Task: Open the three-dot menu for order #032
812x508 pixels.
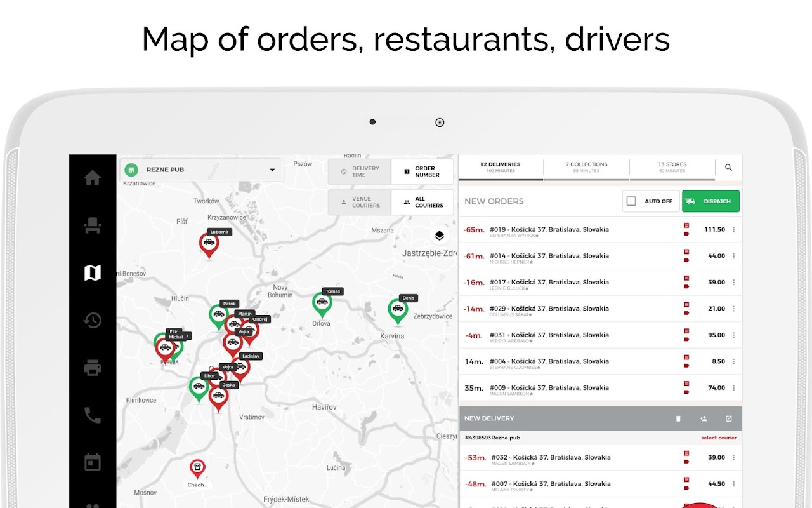Action: point(734,458)
